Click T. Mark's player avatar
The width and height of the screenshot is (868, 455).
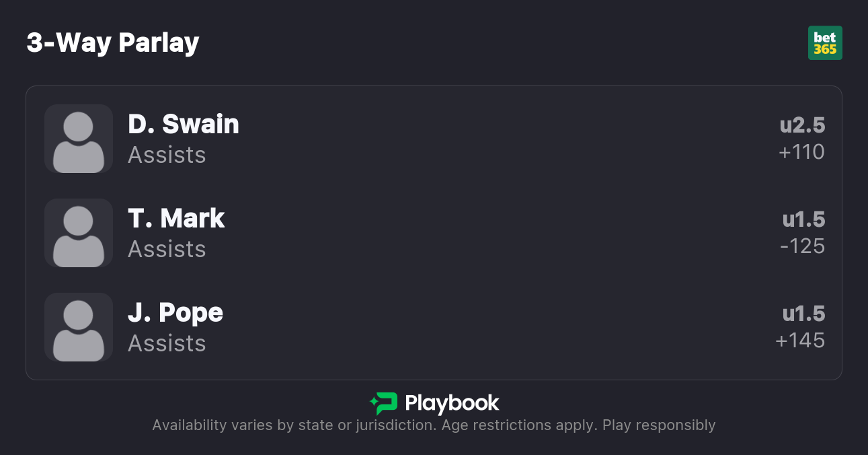coord(79,233)
